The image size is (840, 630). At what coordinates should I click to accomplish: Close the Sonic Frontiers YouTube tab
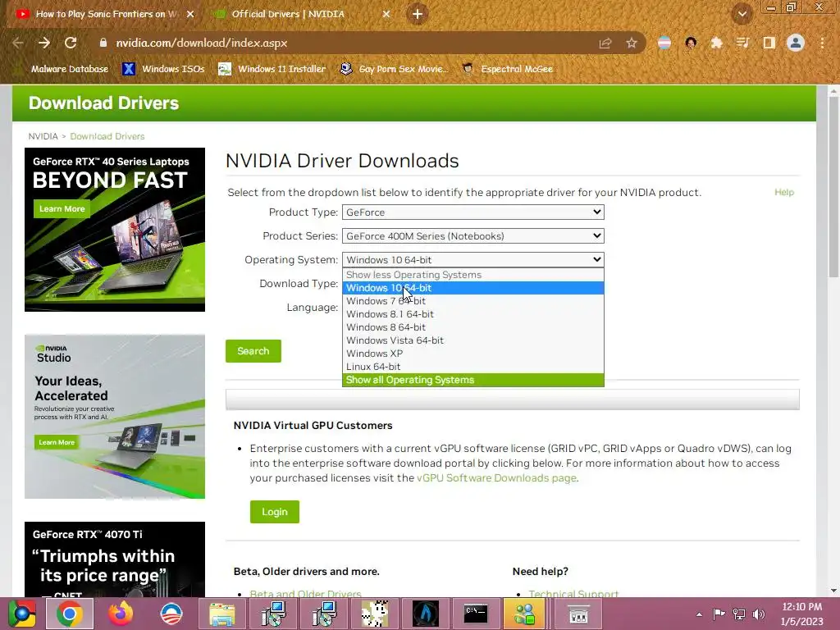(x=190, y=14)
